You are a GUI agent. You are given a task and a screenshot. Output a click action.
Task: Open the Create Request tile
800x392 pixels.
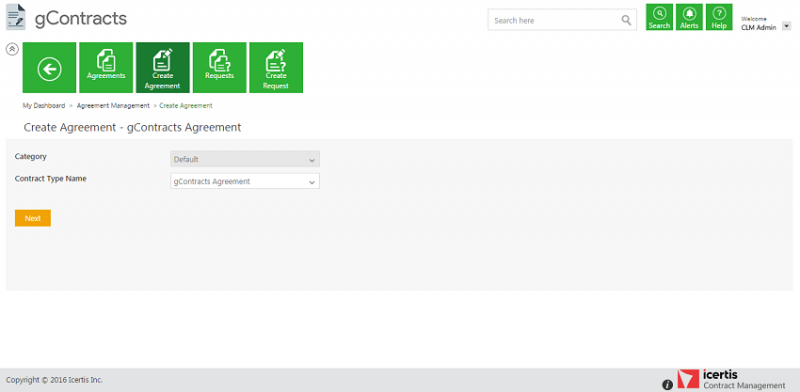pyautogui.click(x=276, y=67)
